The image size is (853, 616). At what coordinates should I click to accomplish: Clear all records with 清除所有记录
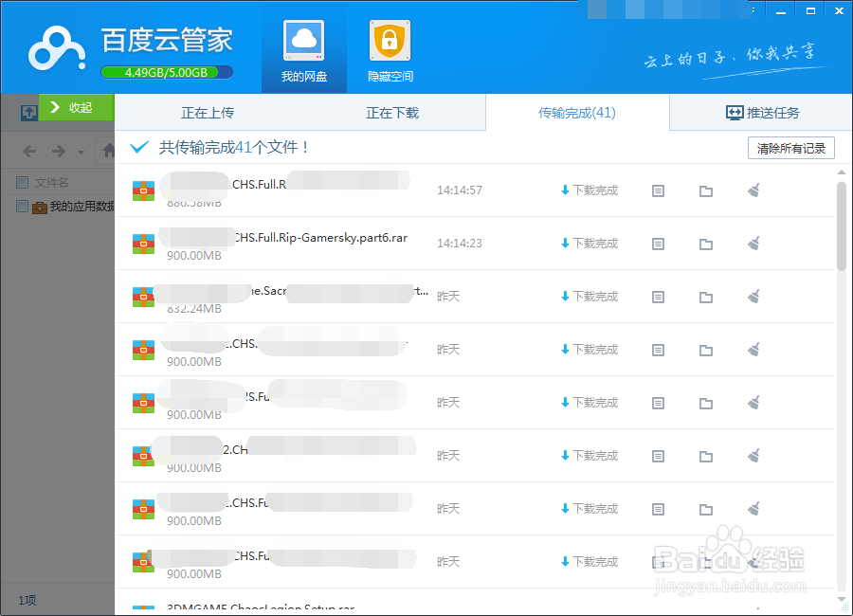click(x=791, y=148)
